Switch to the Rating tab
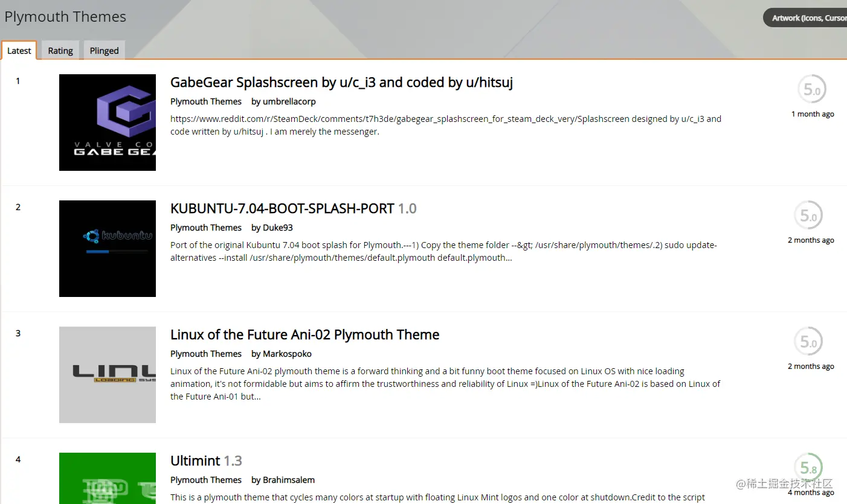 pos(60,51)
